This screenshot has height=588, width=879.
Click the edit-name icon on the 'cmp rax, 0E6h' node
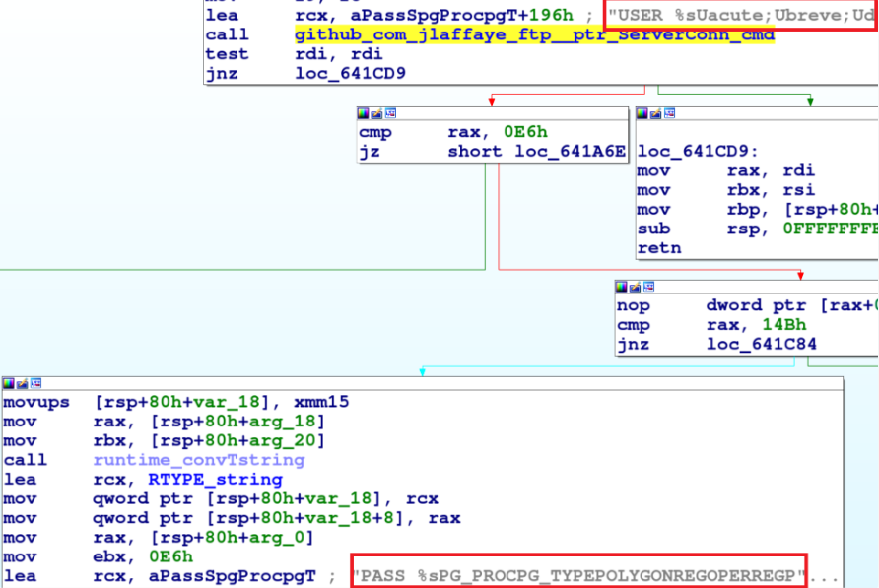click(376, 114)
